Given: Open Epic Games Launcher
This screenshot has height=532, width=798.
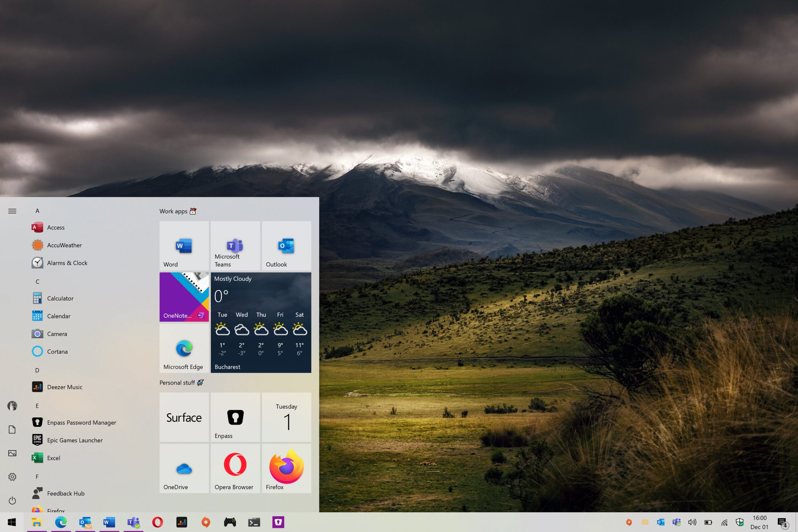Looking at the screenshot, I should click(x=75, y=440).
